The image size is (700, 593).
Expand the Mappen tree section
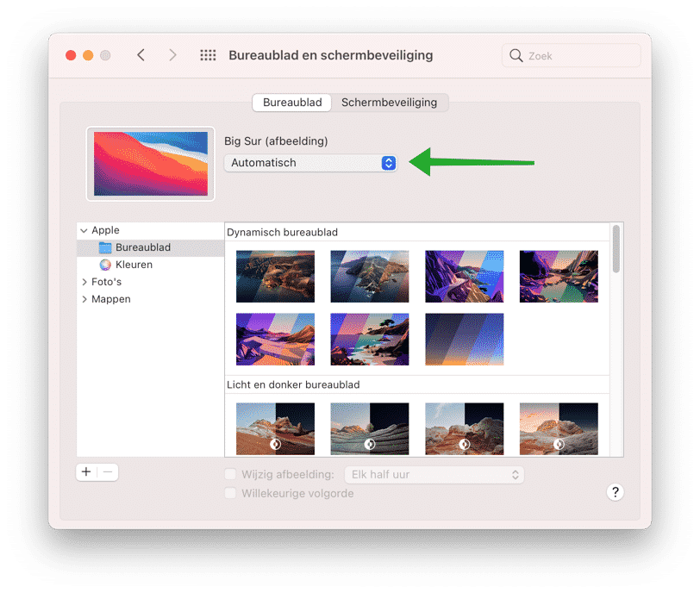[x=84, y=299]
